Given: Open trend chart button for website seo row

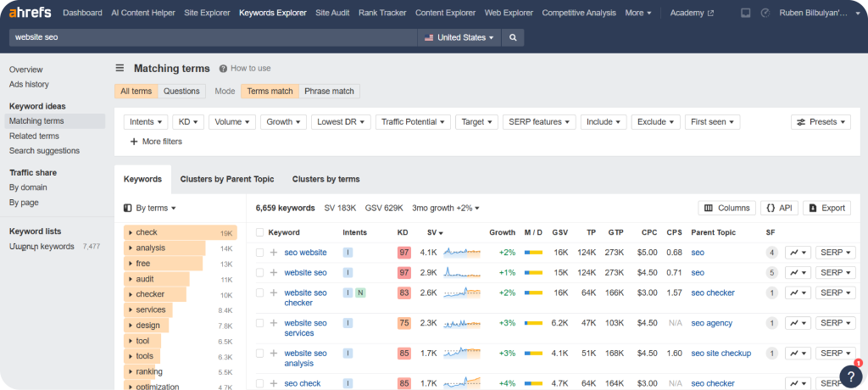Looking at the screenshot, I should click(798, 272).
